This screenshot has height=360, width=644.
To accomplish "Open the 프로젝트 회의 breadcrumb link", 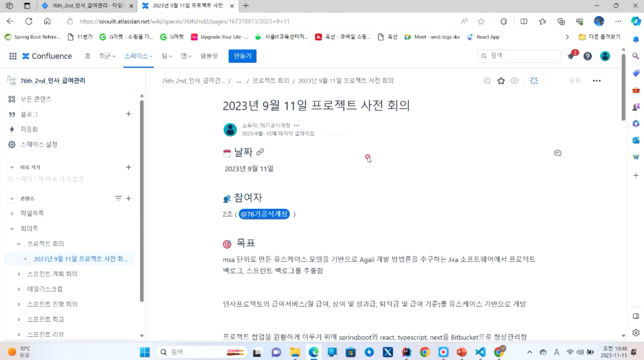I will pyautogui.click(x=271, y=81).
